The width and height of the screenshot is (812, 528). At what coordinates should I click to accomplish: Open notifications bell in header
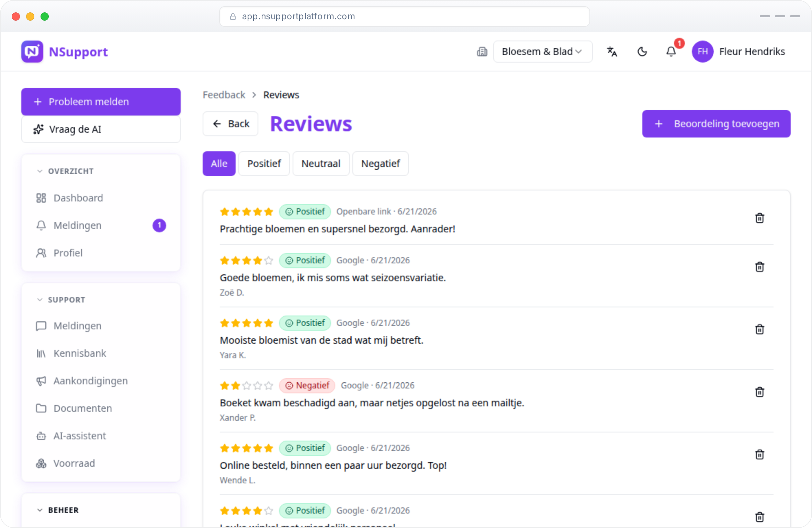671,52
